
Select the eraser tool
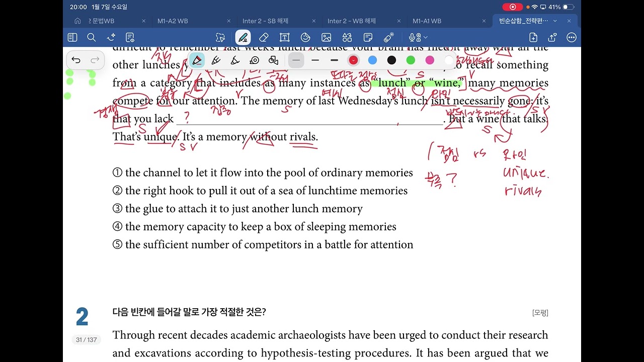[264, 37]
